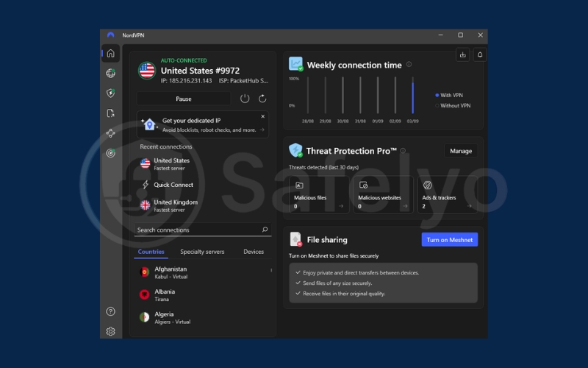Click the 03/09 bar in chart
The height and width of the screenshot is (368, 588).
(x=413, y=95)
